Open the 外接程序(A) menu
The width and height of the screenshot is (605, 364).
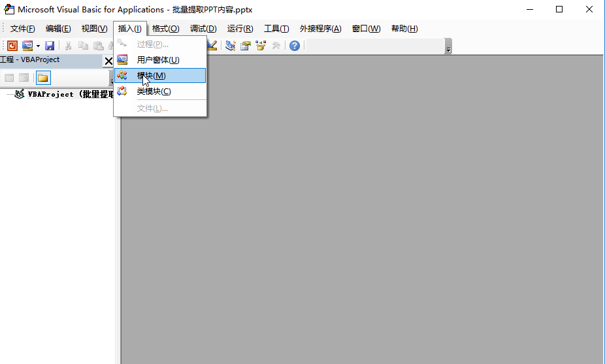[321, 29]
